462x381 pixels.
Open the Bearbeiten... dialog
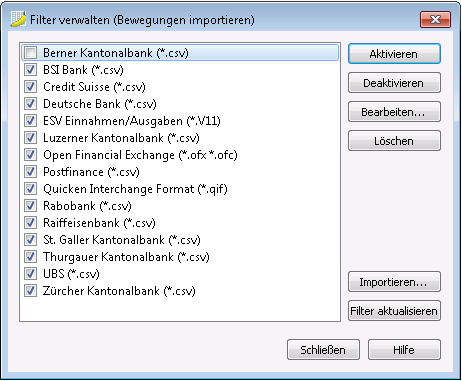pos(394,112)
